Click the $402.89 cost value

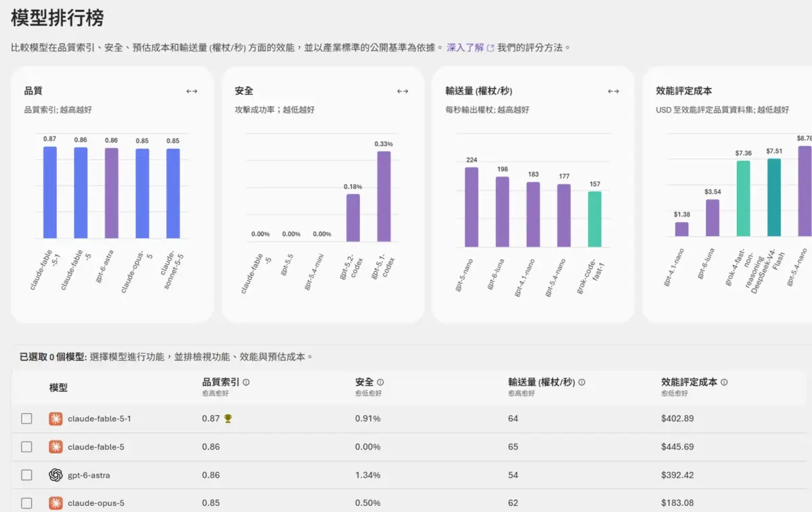pyautogui.click(x=677, y=419)
